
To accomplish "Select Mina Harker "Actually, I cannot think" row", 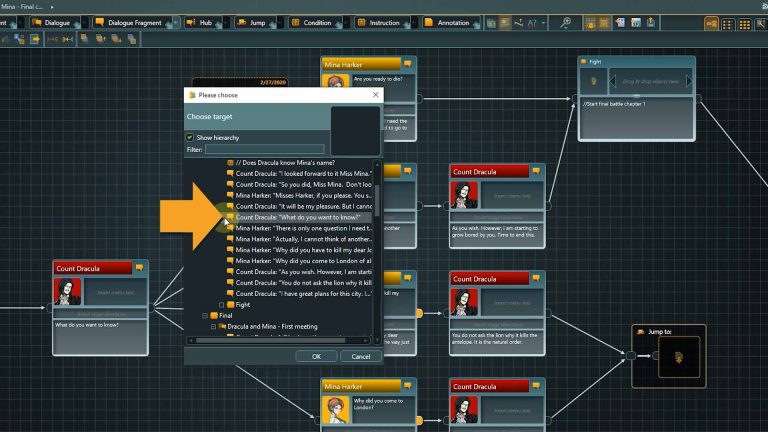I will [299, 239].
